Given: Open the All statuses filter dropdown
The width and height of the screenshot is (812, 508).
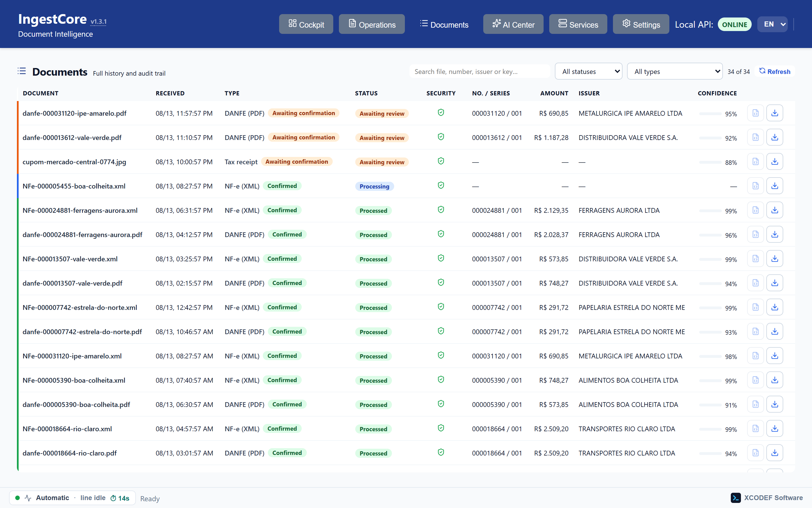Looking at the screenshot, I should click(x=588, y=71).
